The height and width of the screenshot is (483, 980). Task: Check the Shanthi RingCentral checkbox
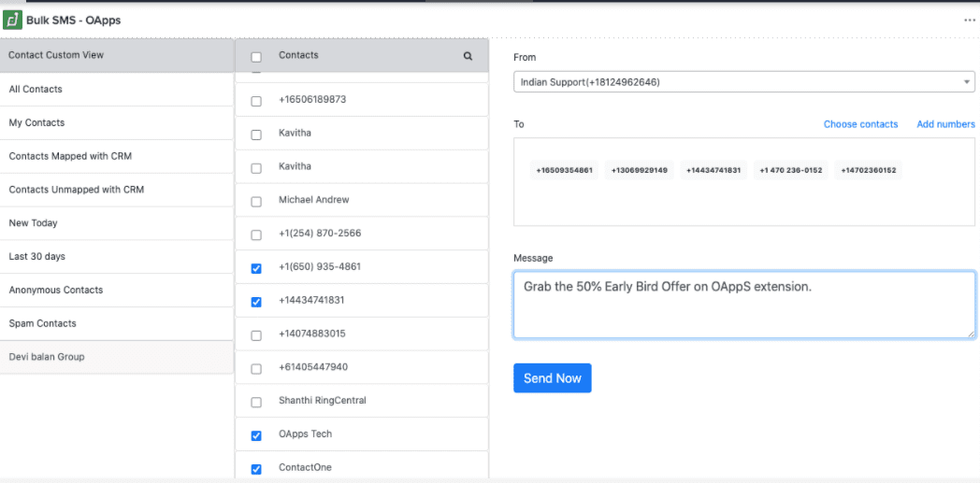tap(256, 403)
